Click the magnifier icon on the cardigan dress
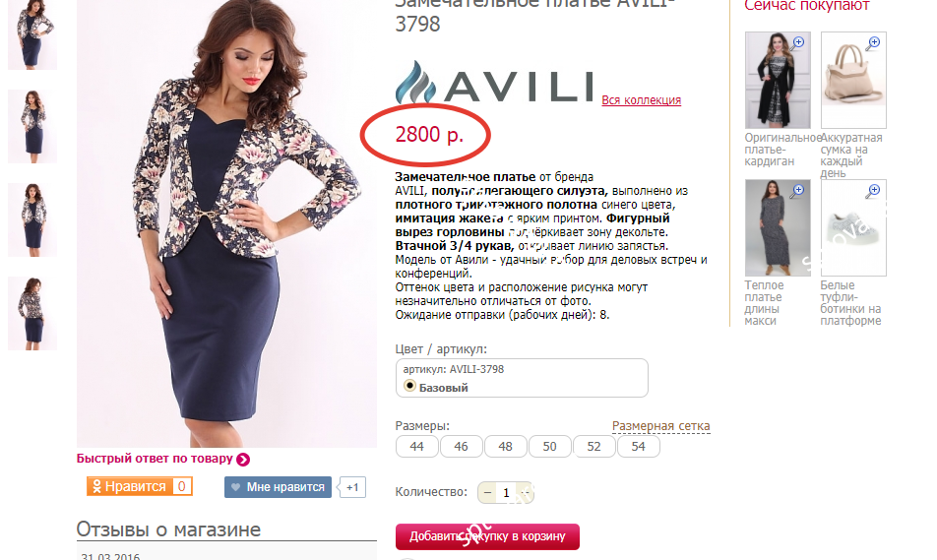This screenshot has height=560, width=937. 798,43
